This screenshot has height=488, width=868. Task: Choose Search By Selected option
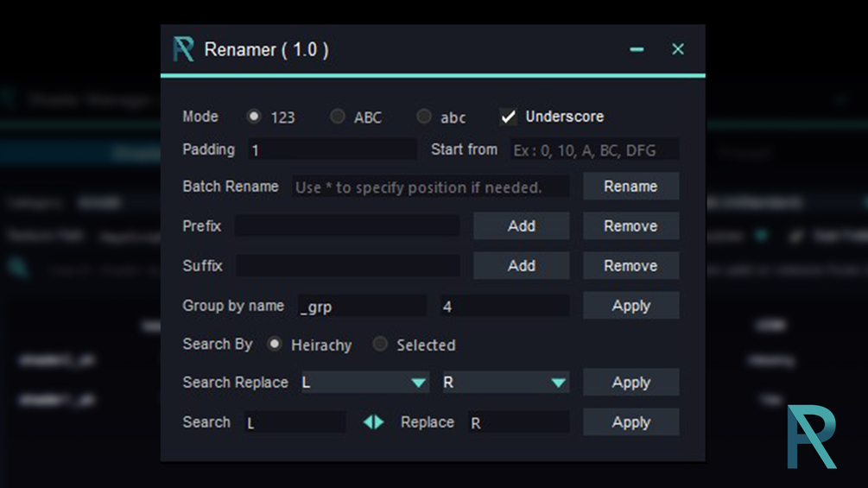(x=380, y=345)
